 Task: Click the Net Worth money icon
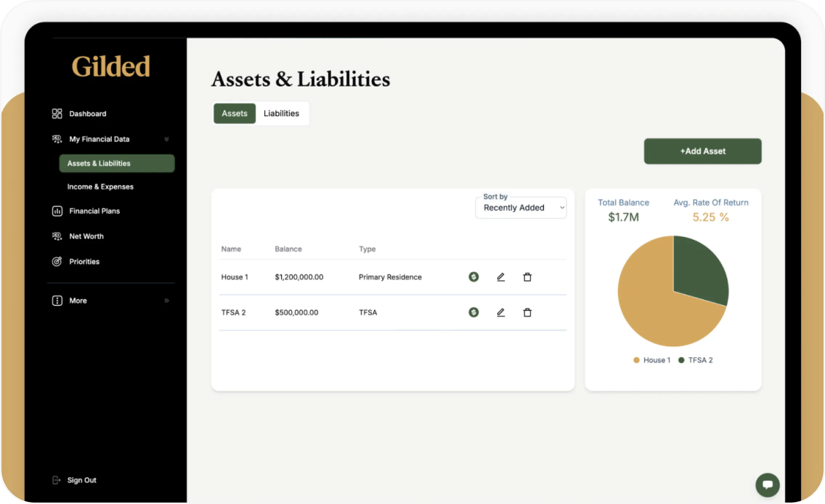(x=57, y=236)
